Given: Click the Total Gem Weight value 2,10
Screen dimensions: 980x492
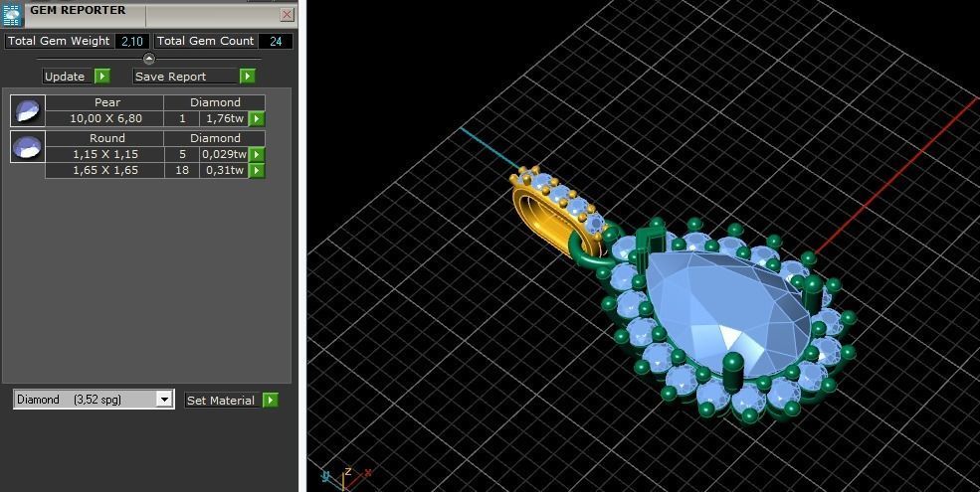Looking at the screenshot, I should (x=132, y=41).
